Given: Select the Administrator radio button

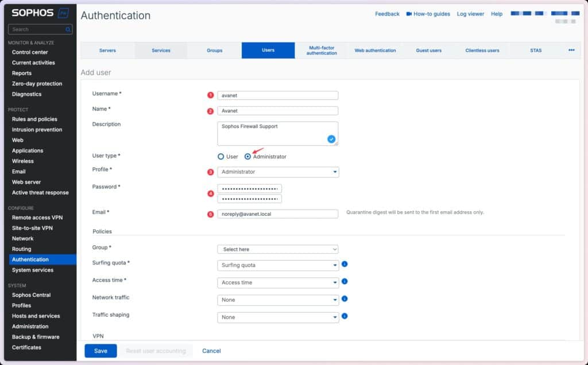Looking at the screenshot, I should 246,156.
